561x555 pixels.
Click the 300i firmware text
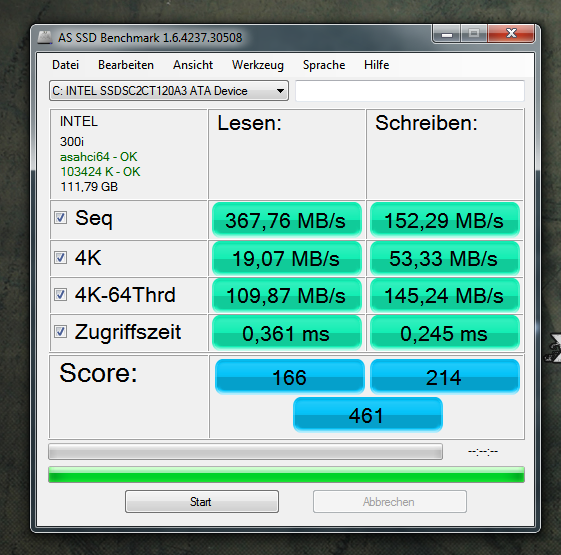point(72,142)
